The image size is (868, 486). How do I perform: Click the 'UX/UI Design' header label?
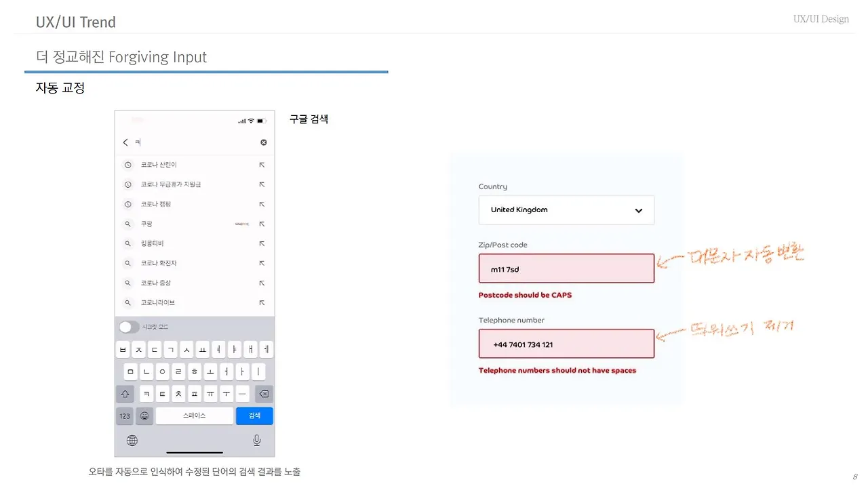[821, 19]
